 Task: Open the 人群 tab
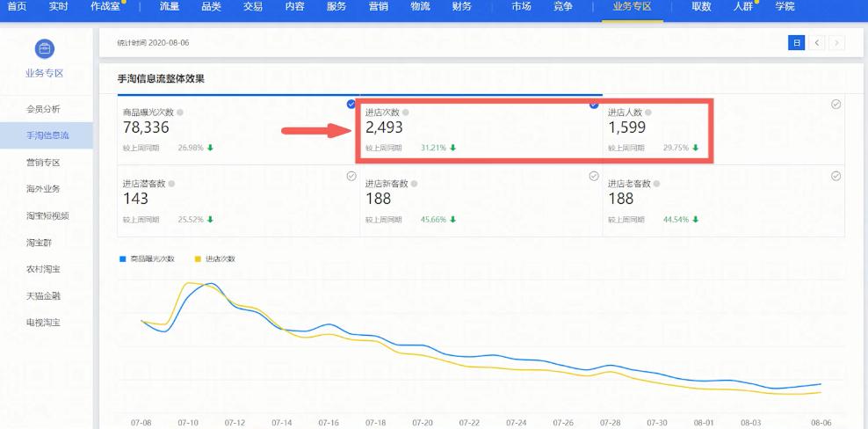pos(743,7)
